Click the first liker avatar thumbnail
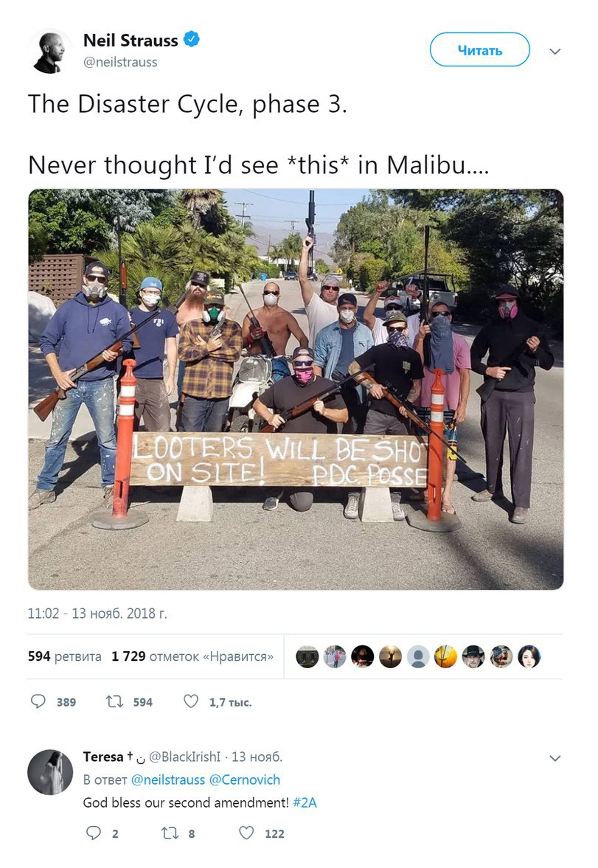This screenshot has height=868, width=598. [x=307, y=656]
